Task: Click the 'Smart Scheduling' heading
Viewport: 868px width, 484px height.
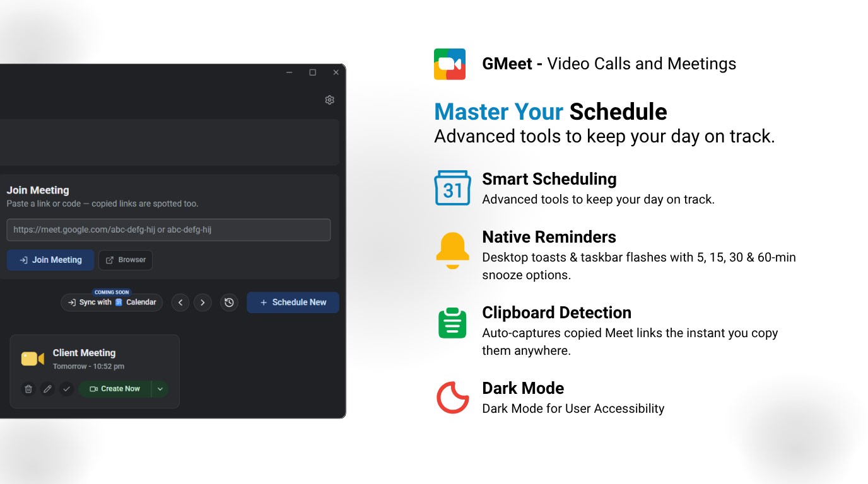Action: (x=549, y=179)
